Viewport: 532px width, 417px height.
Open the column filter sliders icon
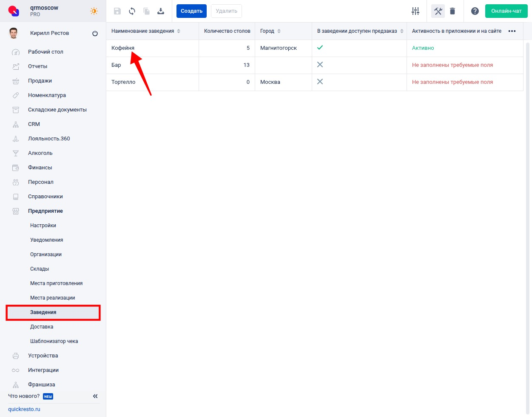pyautogui.click(x=415, y=11)
